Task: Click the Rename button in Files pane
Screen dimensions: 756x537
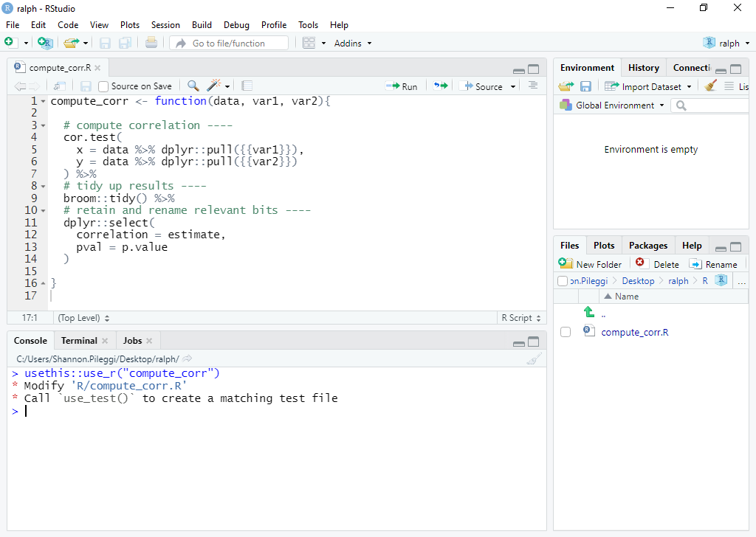Action: (714, 264)
